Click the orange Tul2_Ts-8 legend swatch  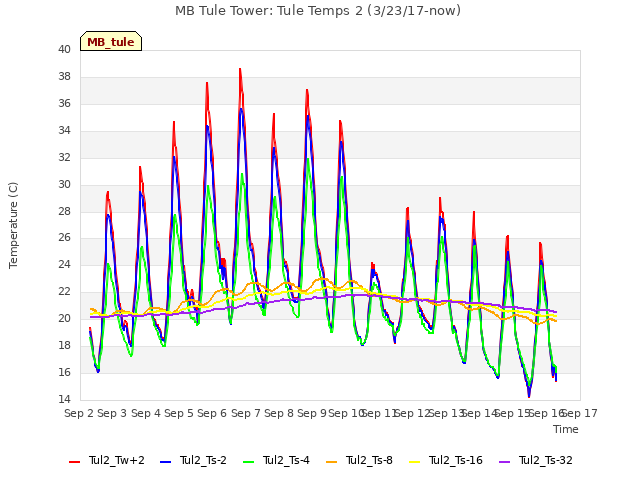coord(332,462)
